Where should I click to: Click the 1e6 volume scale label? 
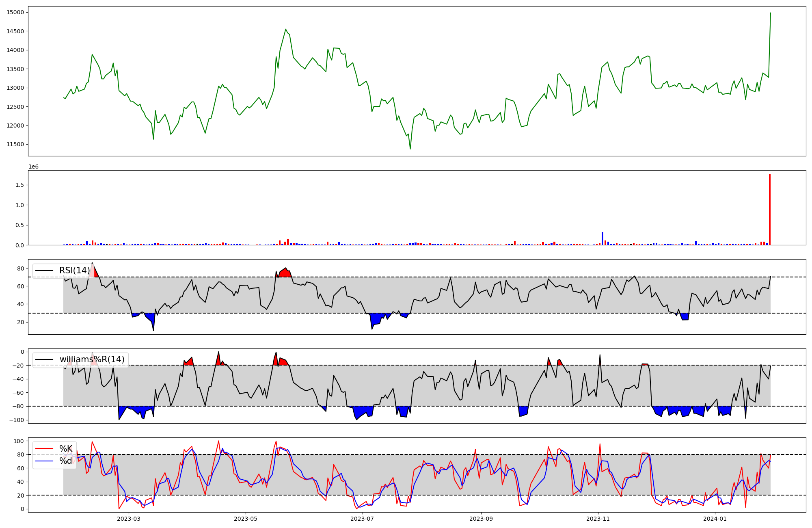[33, 167]
